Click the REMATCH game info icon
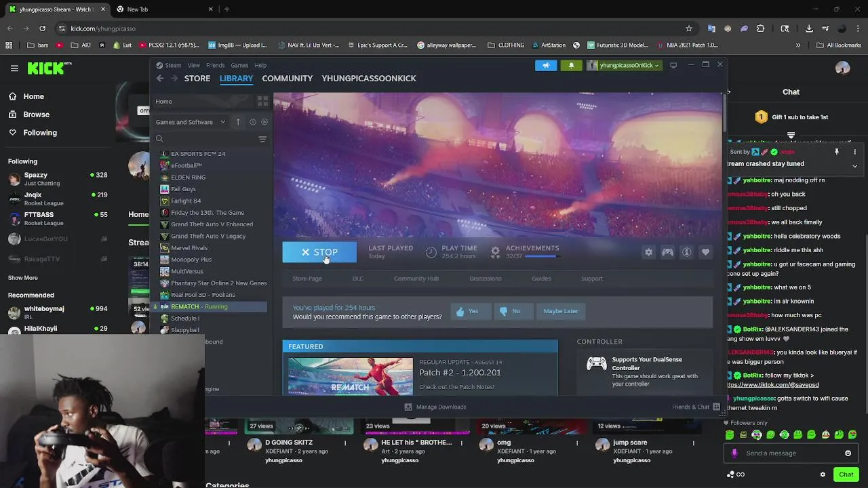 coord(687,252)
